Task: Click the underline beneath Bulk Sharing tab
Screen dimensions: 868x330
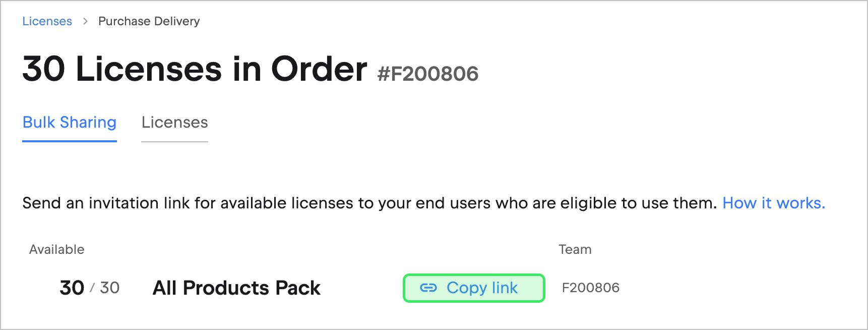Action: coord(70,141)
